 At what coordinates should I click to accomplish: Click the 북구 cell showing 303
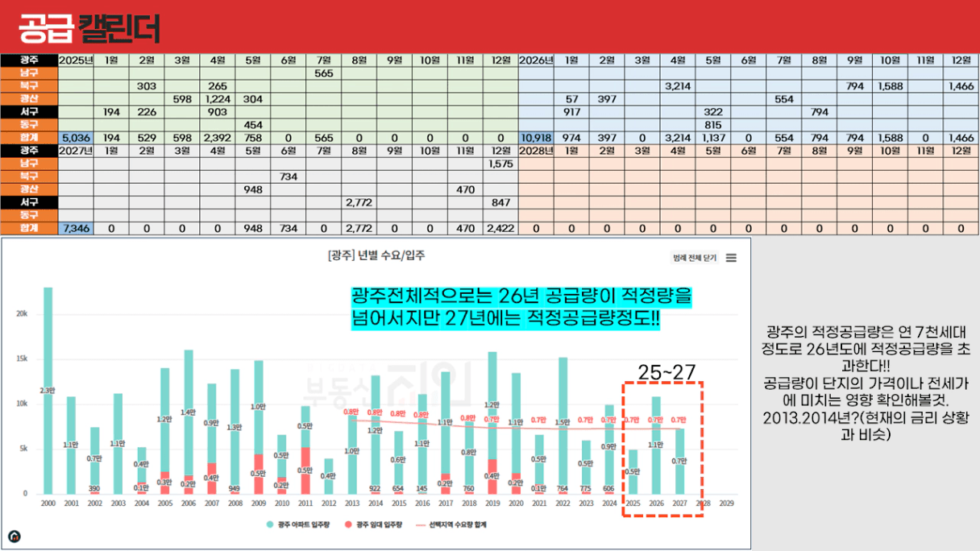click(147, 86)
